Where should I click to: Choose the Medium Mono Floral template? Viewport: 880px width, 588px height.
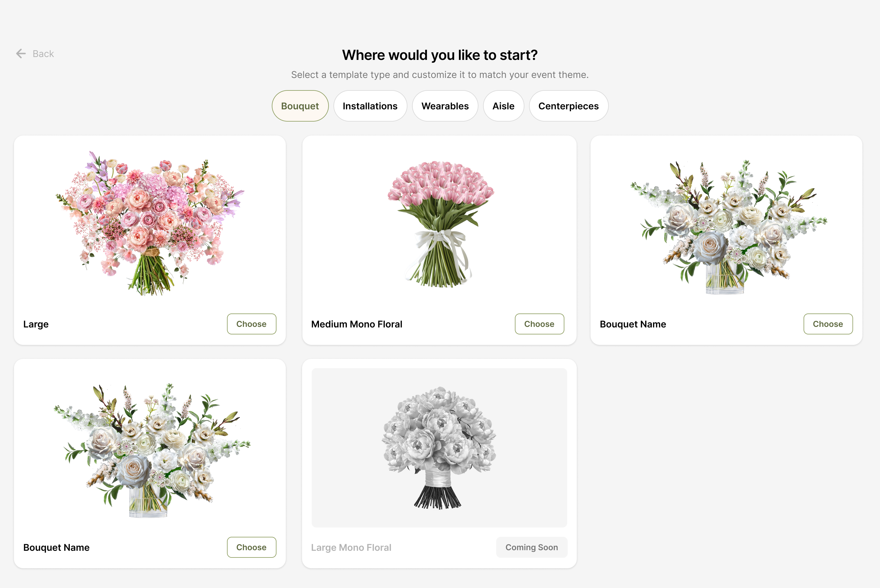539,324
